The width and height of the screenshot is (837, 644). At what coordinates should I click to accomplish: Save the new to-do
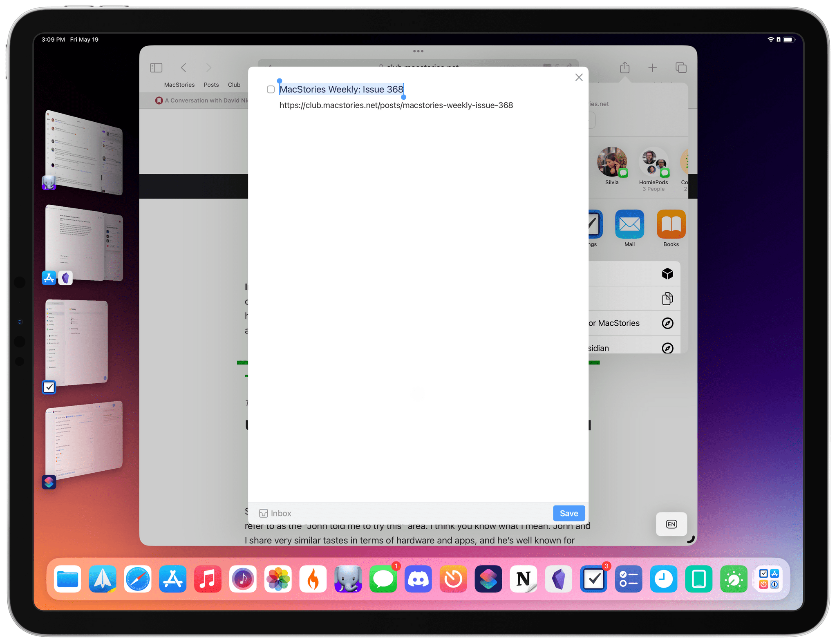[x=568, y=513]
